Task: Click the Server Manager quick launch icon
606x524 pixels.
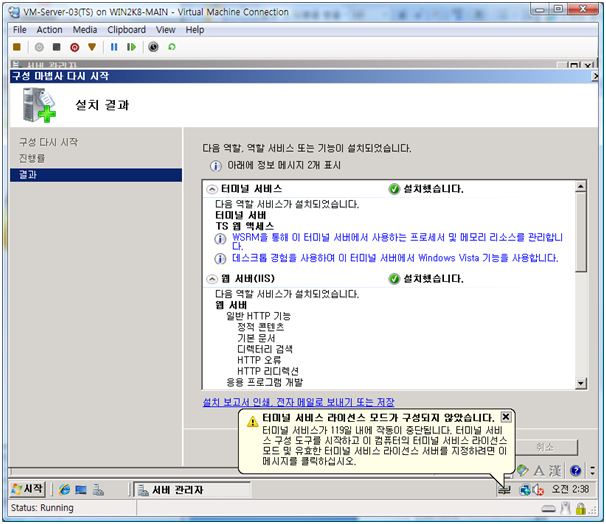Action: [98, 490]
